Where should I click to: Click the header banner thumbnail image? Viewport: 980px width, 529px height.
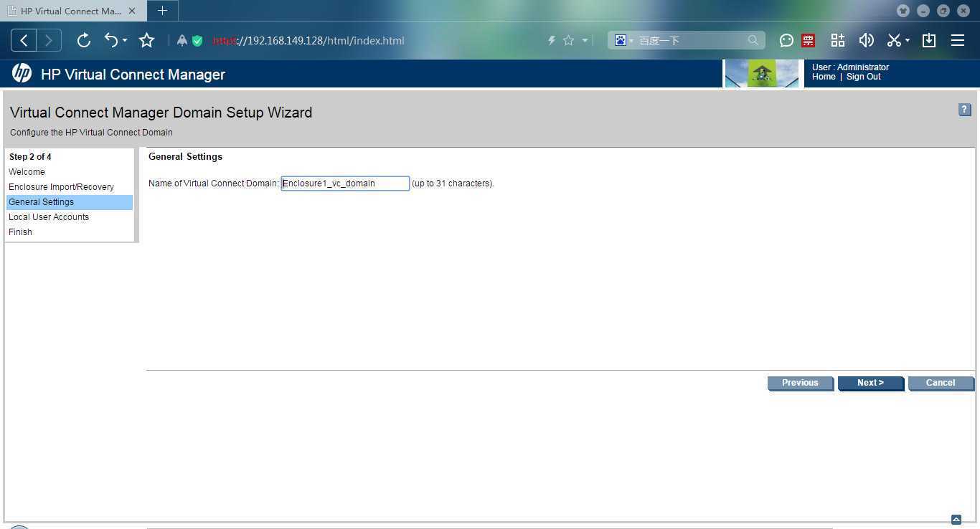[x=762, y=73]
